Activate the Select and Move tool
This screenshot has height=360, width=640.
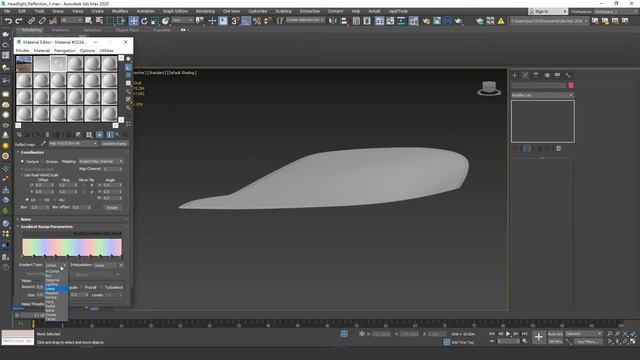point(133,21)
